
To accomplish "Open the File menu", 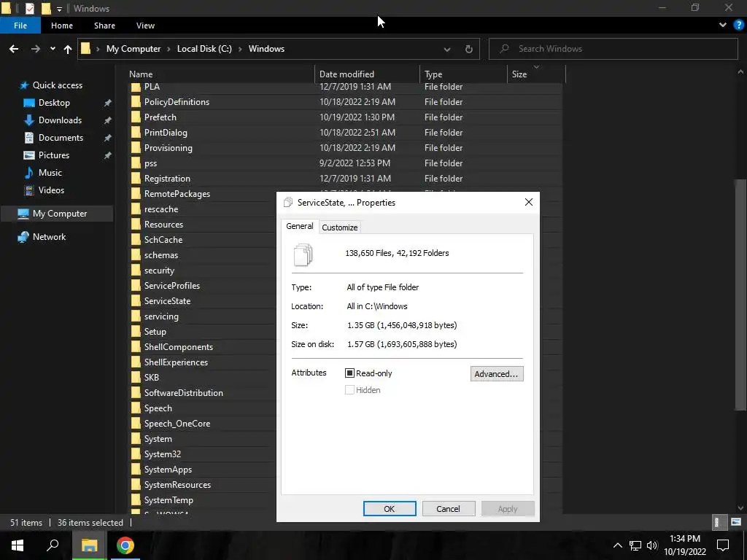I will 20,26.
